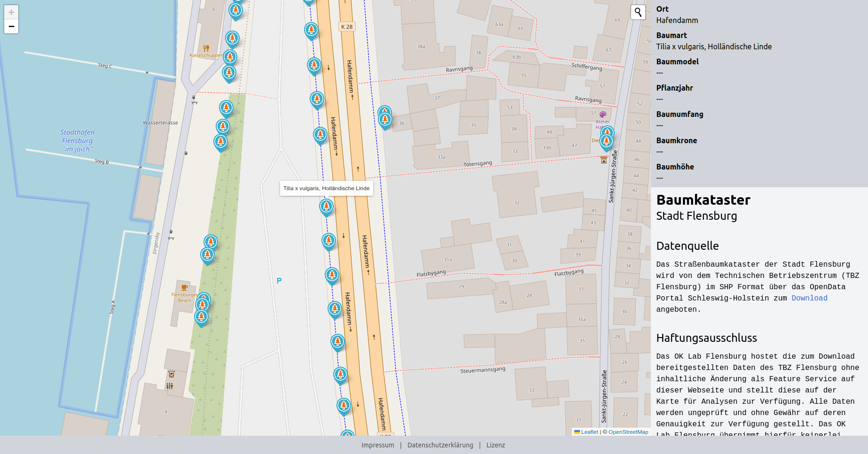Click the Ukraine flag icon in Leaflet attribution
Screen dimensions: 868x454
[577, 432]
